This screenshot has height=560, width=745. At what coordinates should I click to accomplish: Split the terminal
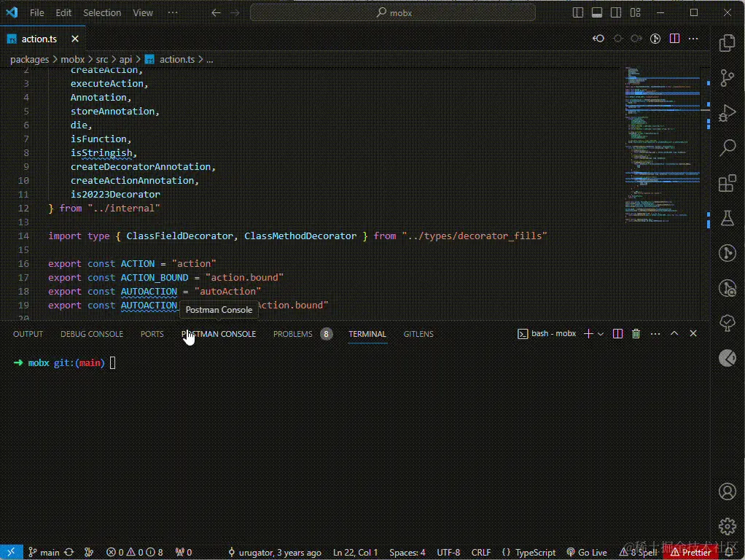(617, 334)
